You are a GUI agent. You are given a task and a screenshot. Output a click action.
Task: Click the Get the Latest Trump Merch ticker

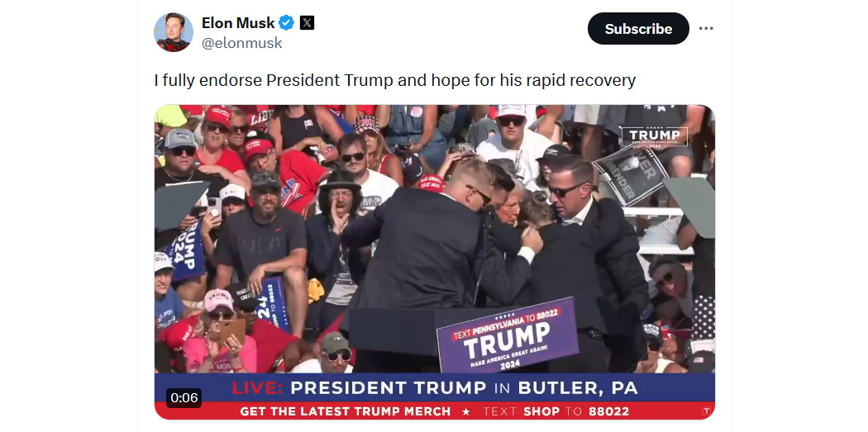point(346,411)
